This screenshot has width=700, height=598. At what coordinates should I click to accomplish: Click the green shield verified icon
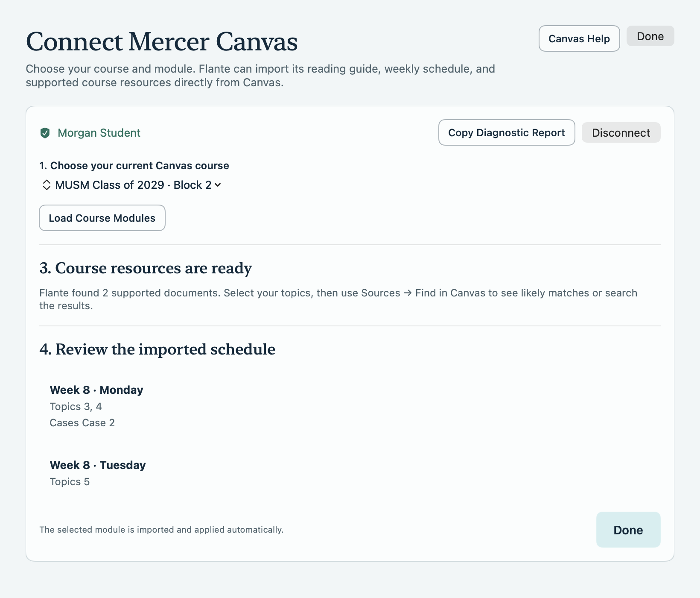(x=45, y=133)
